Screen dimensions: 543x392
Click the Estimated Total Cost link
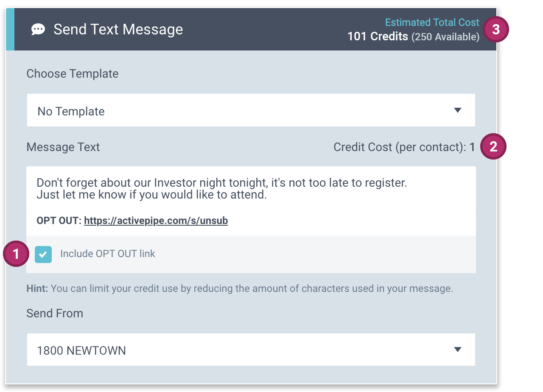[x=432, y=22]
